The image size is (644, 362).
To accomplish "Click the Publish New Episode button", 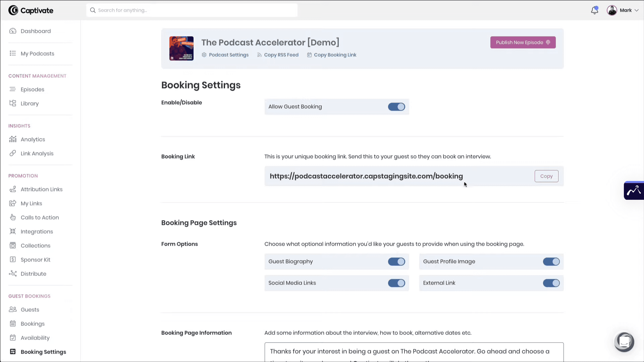I will (523, 43).
